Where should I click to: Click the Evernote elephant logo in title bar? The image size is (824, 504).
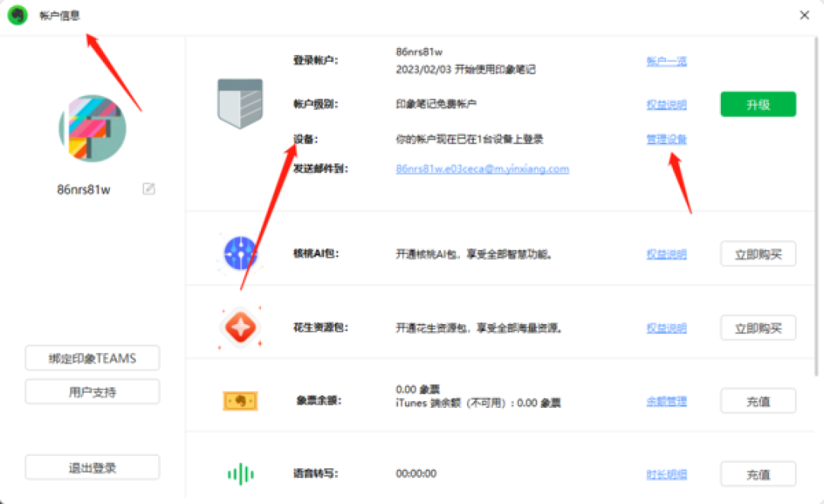pos(18,14)
